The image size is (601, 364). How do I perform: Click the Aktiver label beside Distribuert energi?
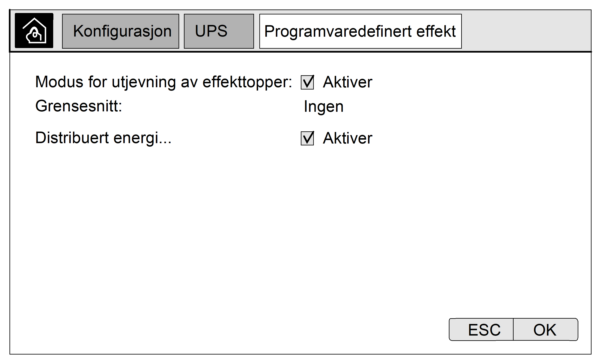coord(347,138)
